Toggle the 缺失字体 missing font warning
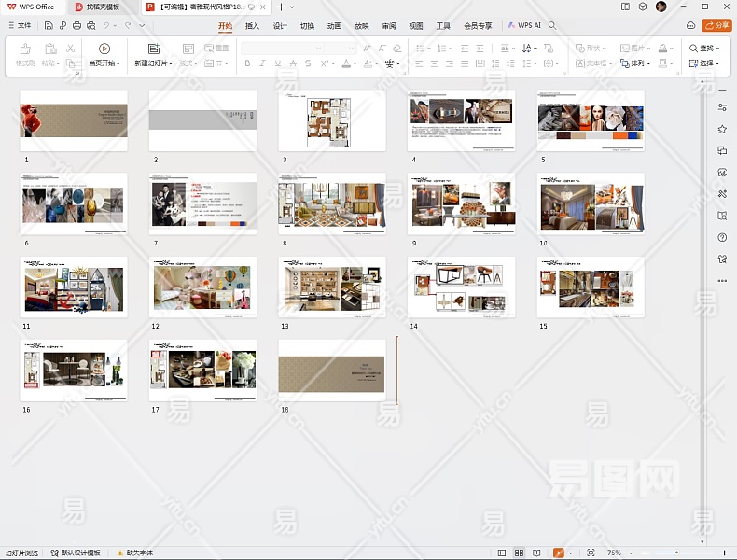The width and height of the screenshot is (737, 560). [134, 553]
